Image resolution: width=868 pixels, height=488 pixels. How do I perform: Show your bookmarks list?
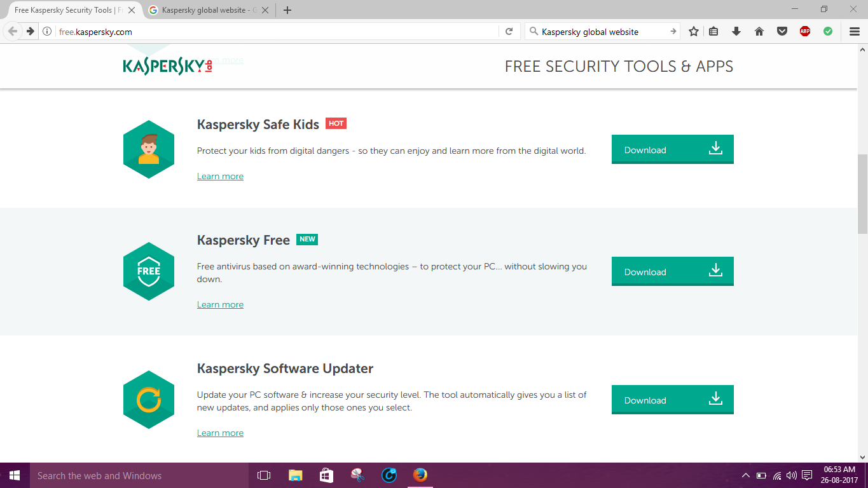click(x=713, y=31)
